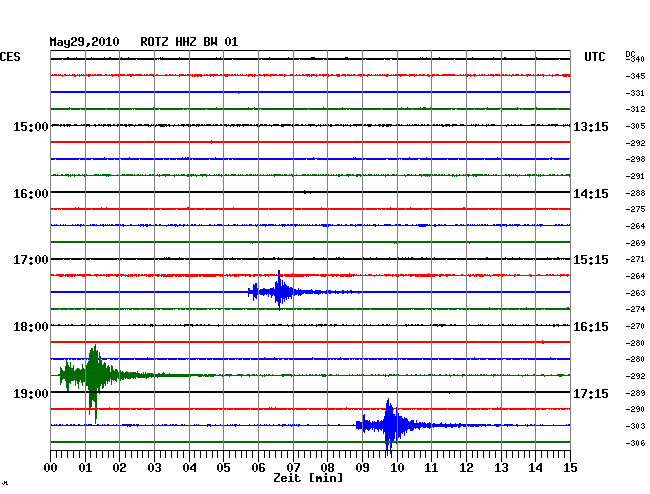Click the DC offset value -269
The height and width of the screenshot is (494, 650).
coord(635,243)
